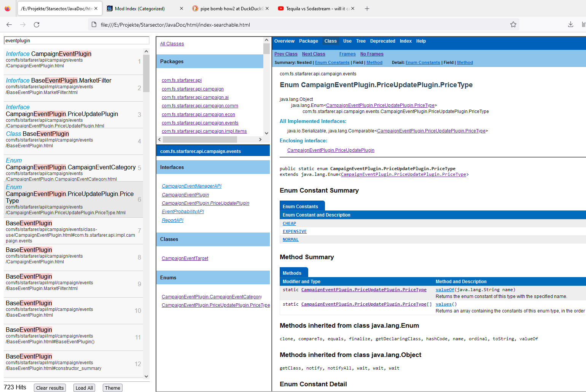
Task: Open the All Classes link
Action: coord(172,44)
